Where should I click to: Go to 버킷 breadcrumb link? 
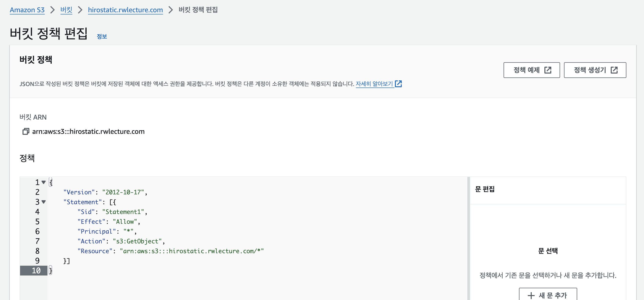66,10
